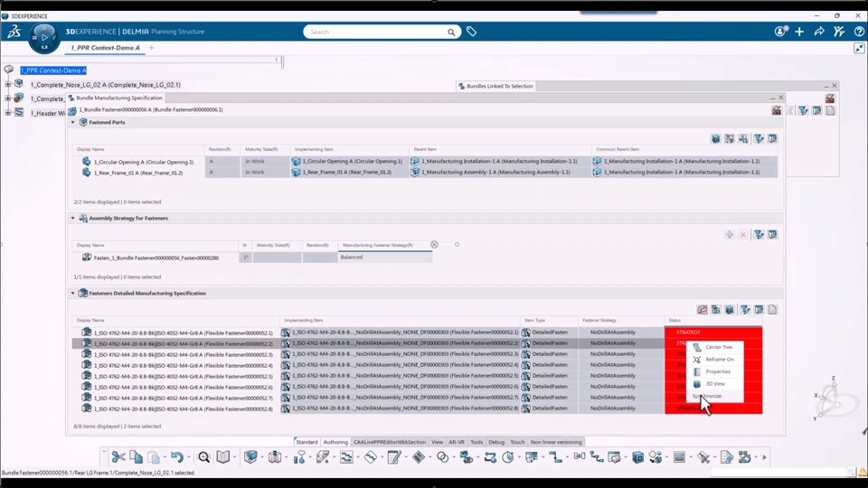
Task: Click the Cut scissors icon
Action: pos(118,457)
